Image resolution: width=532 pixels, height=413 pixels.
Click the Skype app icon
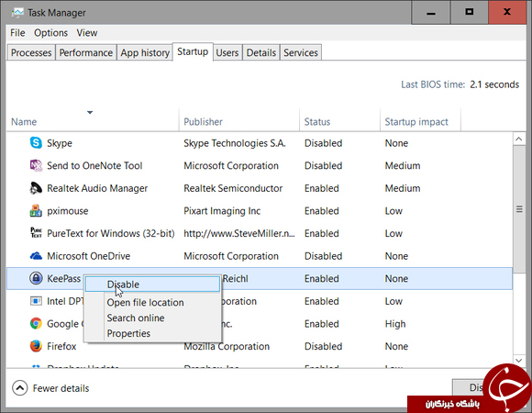tap(36, 143)
